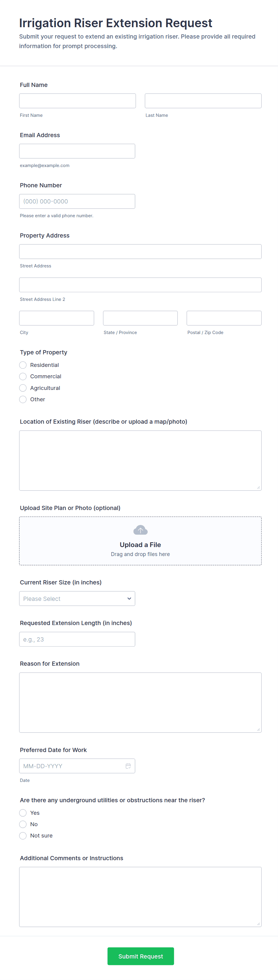
Task: Focus the First Name field
Action: [x=77, y=101]
